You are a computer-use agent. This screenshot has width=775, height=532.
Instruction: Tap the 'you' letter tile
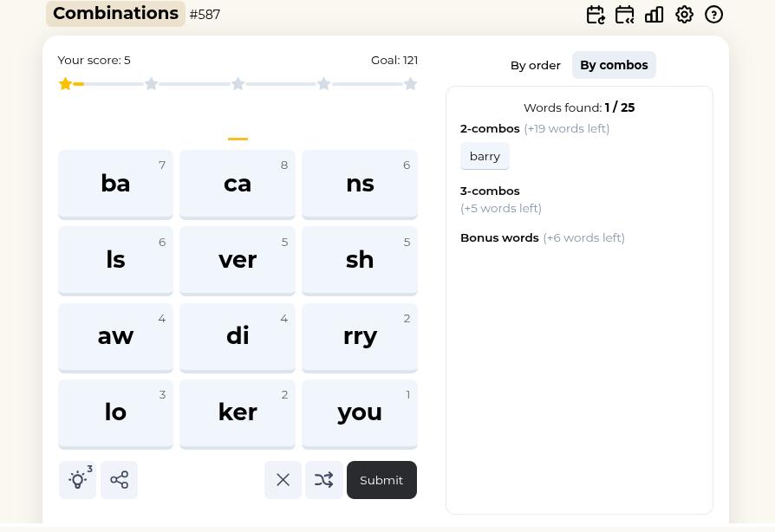pos(360,412)
